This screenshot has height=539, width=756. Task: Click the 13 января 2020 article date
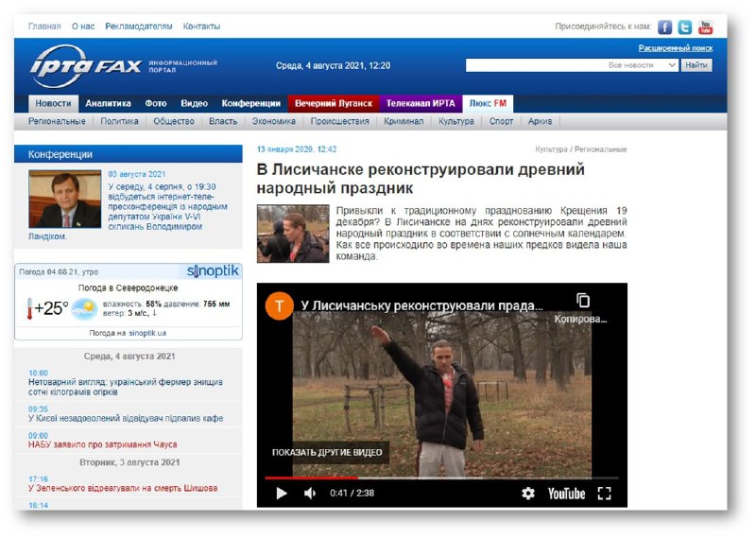[x=297, y=149]
